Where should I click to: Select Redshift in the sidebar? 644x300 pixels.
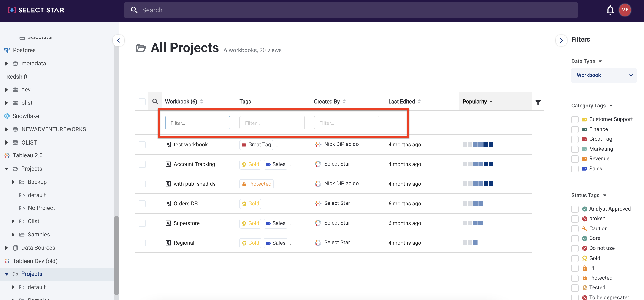point(17,76)
